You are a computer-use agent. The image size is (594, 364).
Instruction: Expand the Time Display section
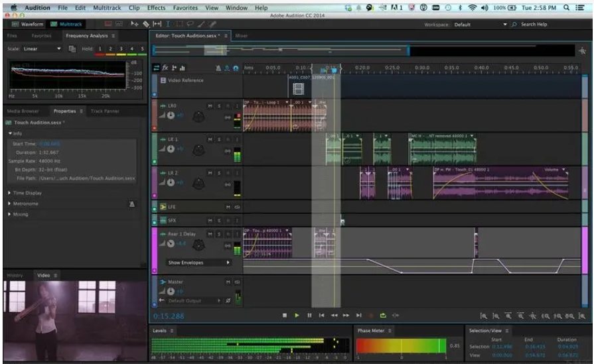[9, 193]
